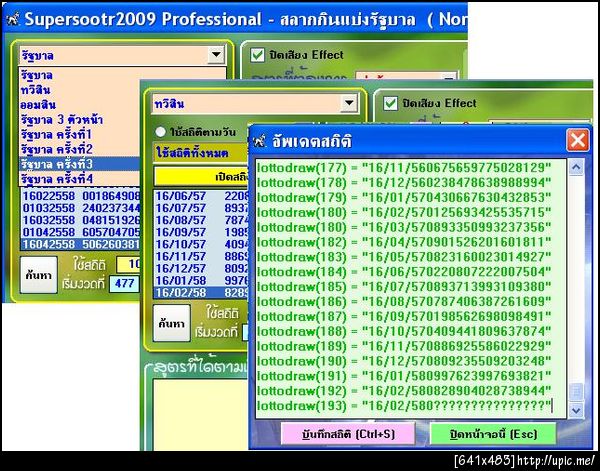Click the Supersootr2009 title bar app icon
The height and width of the screenshot is (471, 600).
(13, 20)
